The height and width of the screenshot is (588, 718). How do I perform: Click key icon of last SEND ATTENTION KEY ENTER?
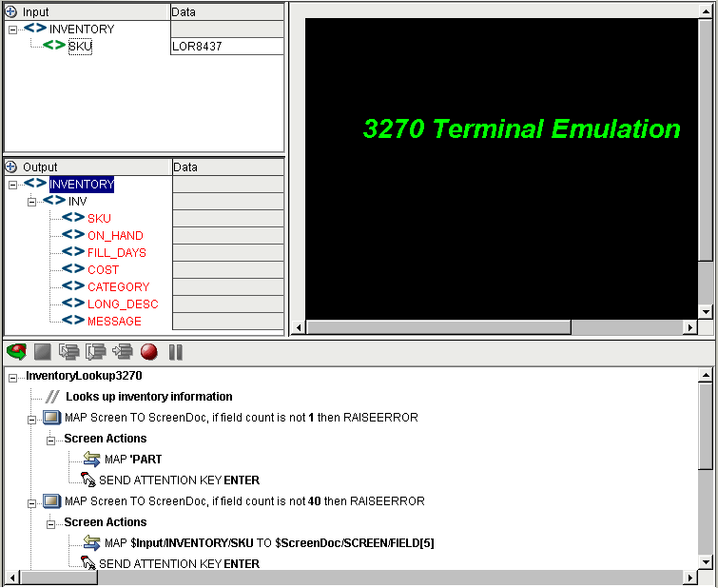pos(87,563)
